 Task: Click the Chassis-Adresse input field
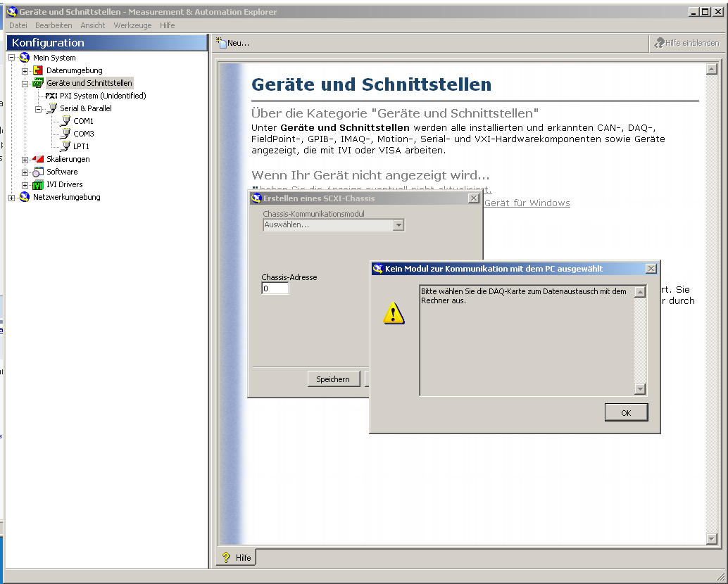(275, 288)
